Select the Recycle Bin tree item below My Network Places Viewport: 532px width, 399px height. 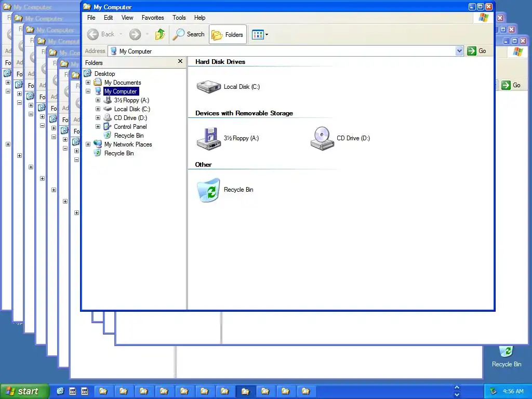click(119, 153)
